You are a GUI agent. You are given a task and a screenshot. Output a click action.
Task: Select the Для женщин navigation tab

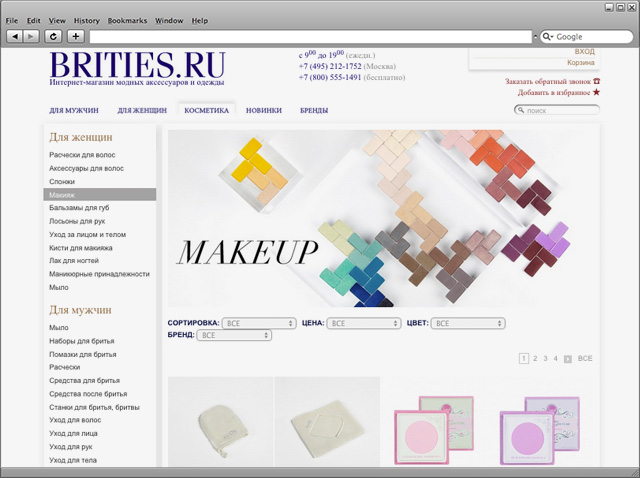click(143, 111)
